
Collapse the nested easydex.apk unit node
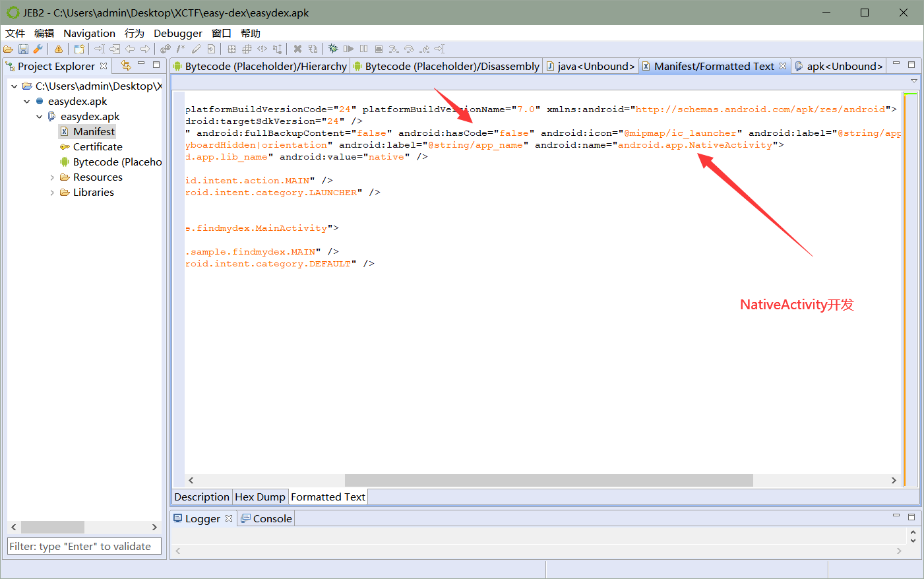click(x=39, y=117)
